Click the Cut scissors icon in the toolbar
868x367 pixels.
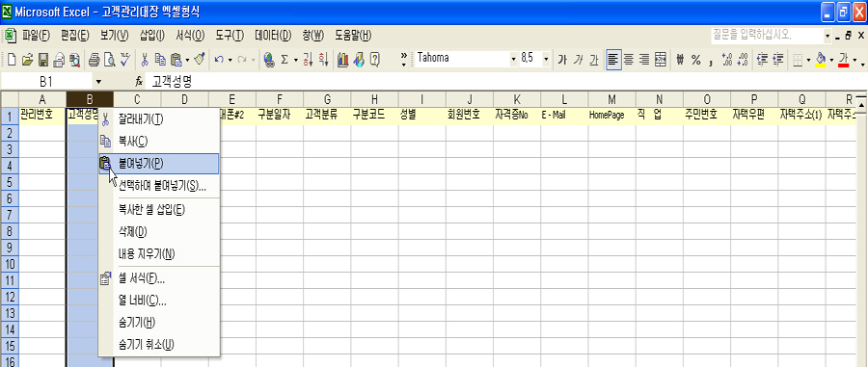click(x=145, y=59)
